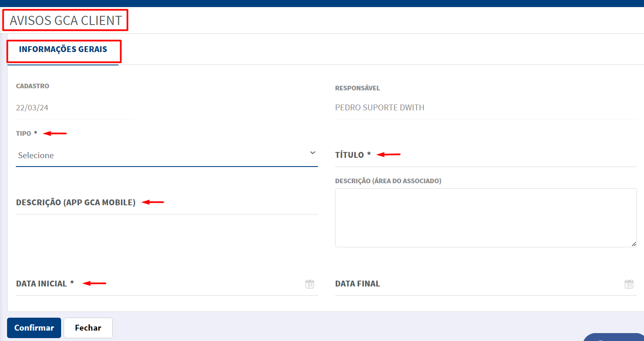Click the Descrição (Área do Associado) label
Image resolution: width=644 pixels, height=341 pixels.
tap(388, 181)
